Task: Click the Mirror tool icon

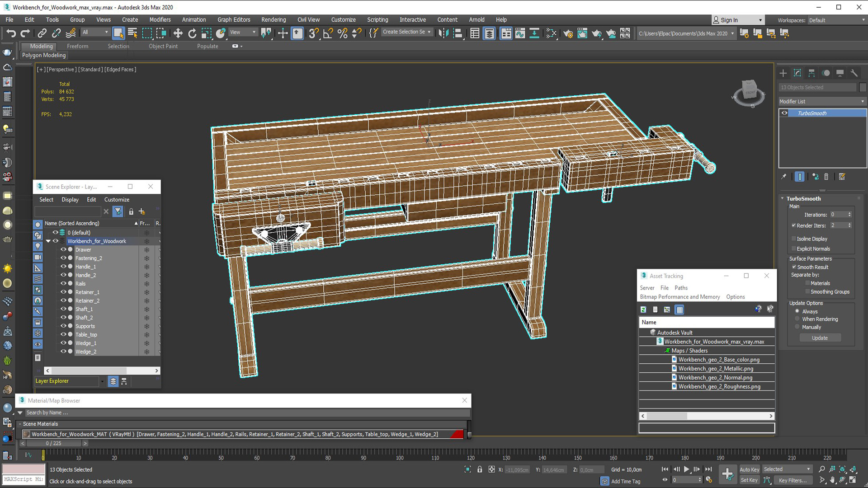Action: point(443,33)
